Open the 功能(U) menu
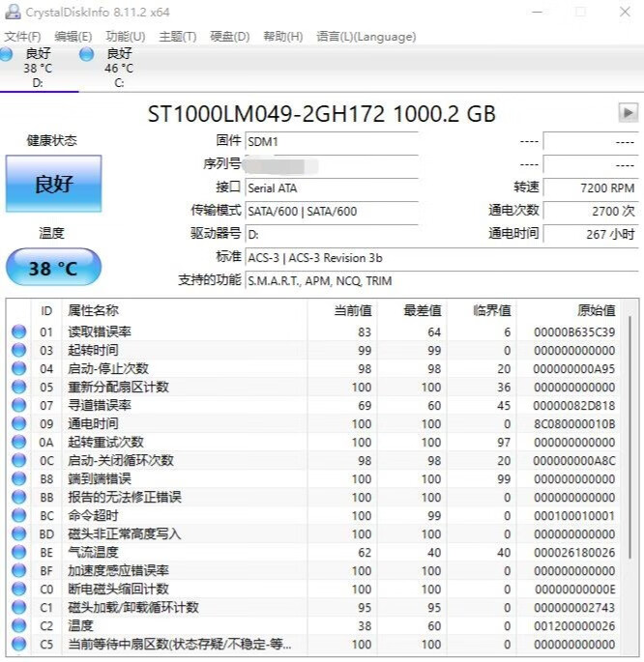The image size is (644, 662). tap(126, 37)
